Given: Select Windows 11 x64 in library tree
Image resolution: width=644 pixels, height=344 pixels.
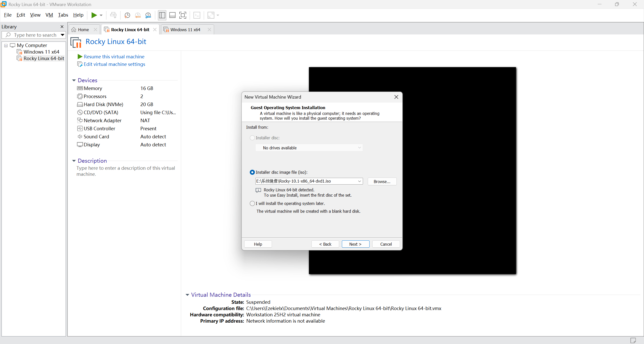Looking at the screenshot, I should (x=41, y=52).
